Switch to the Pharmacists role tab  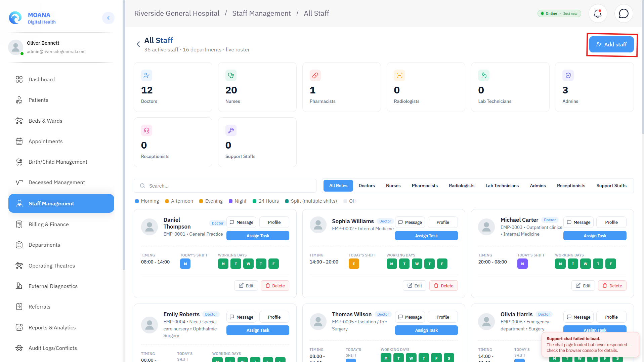425,186
